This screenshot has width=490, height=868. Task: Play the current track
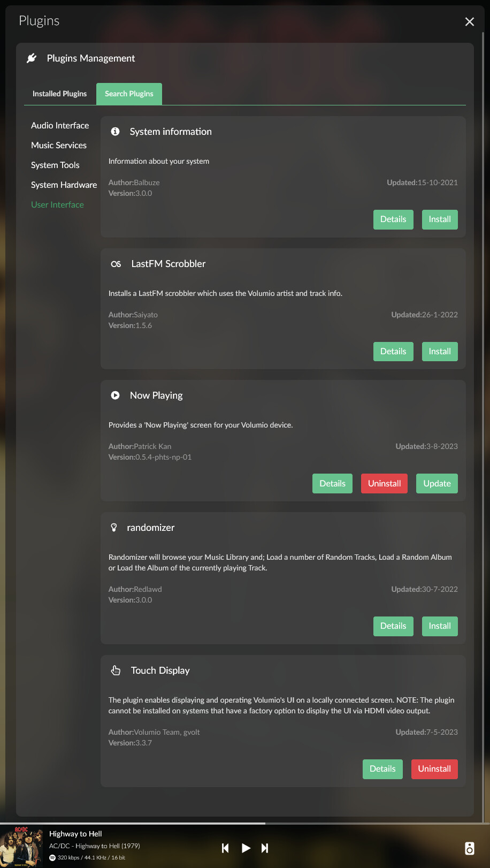click(x=246, y=848)
